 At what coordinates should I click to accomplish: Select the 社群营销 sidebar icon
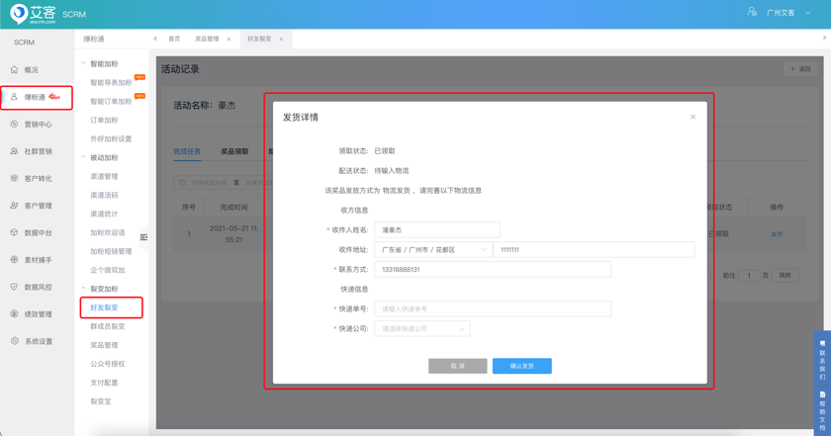[x=14, y=151]
